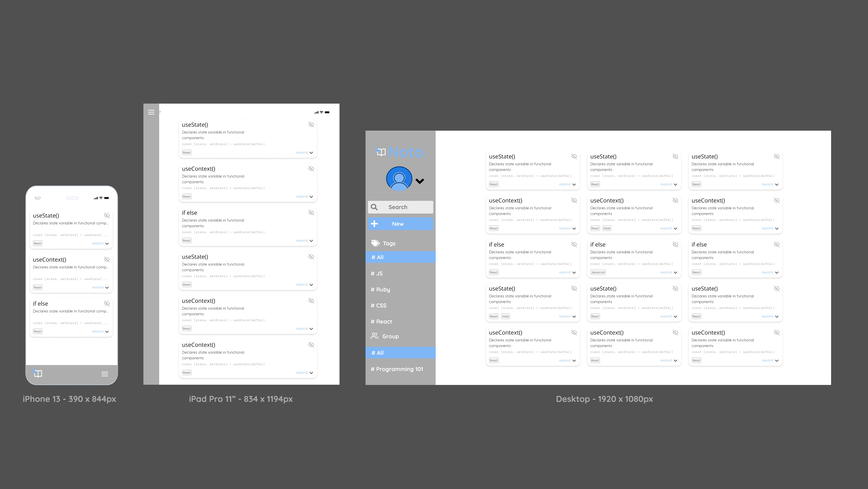Click the blue user avatar icon
This screenshot has height=489, width=868.
tap(399, 179)
